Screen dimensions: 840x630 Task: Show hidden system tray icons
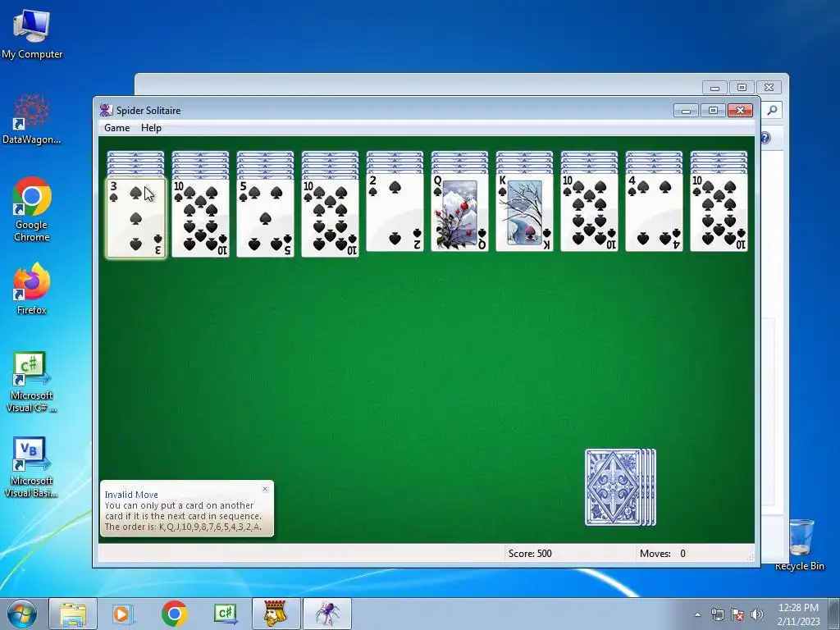(x=697, y=614)
